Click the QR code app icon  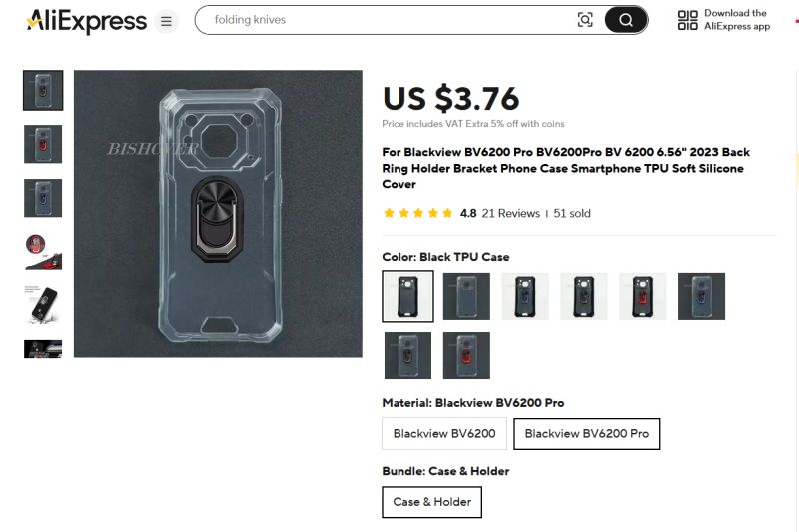click(688, 20)
